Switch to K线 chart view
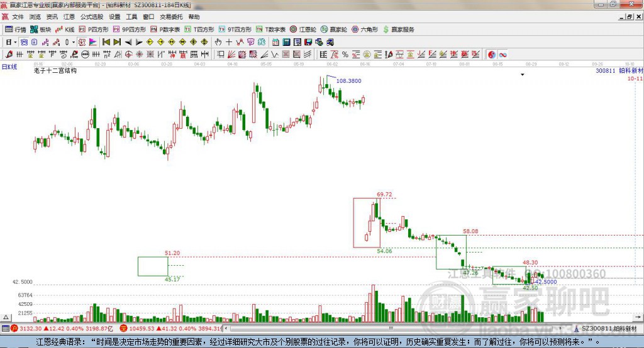The image size is (644, 348). [x=65, y=29]
